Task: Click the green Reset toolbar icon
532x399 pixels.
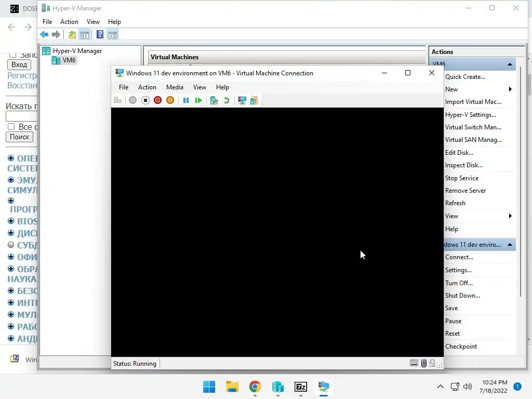Action: tap(198, 100)
